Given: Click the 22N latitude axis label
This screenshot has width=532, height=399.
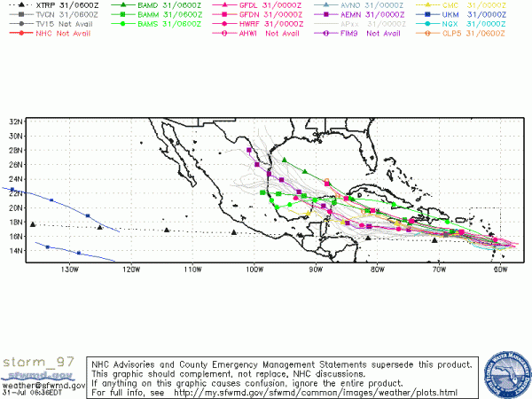Looking at the screenshot, I should coord(16,193).
